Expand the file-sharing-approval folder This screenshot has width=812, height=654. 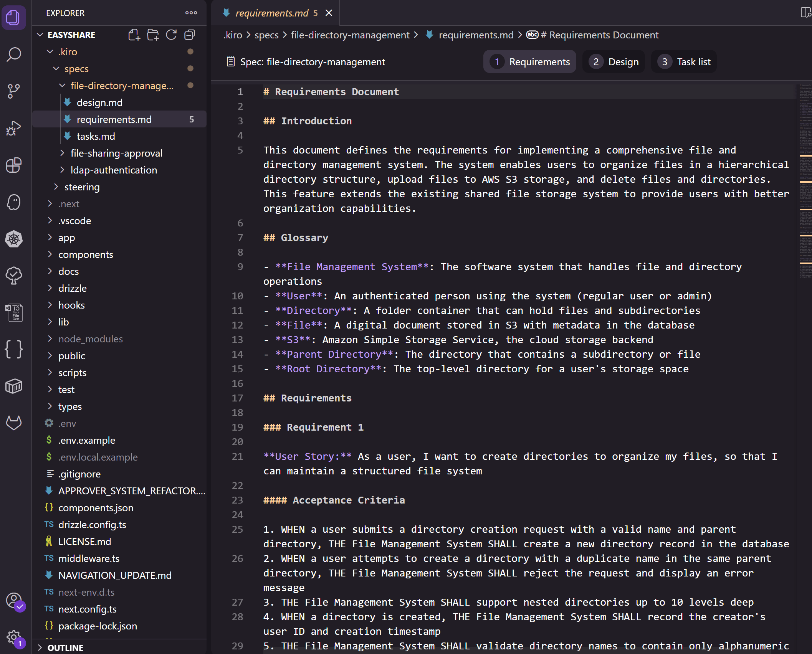click(x=116, y=153)
